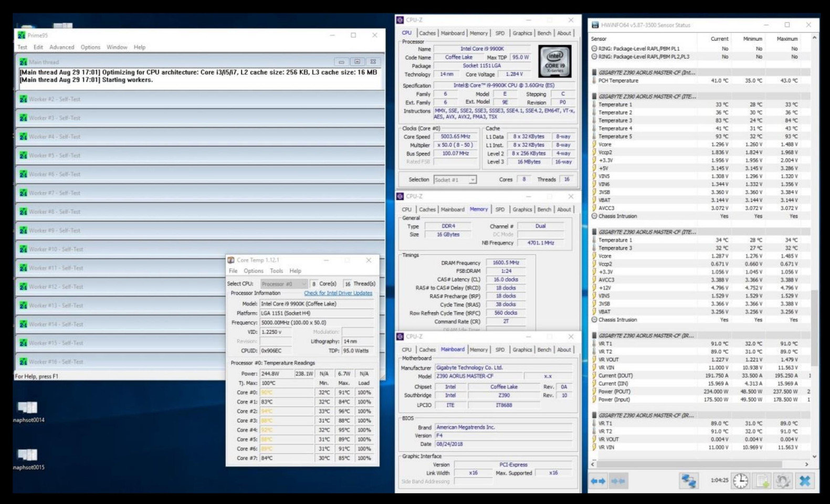Start HWiNFO sensor logging file icon

coord(762,481)
